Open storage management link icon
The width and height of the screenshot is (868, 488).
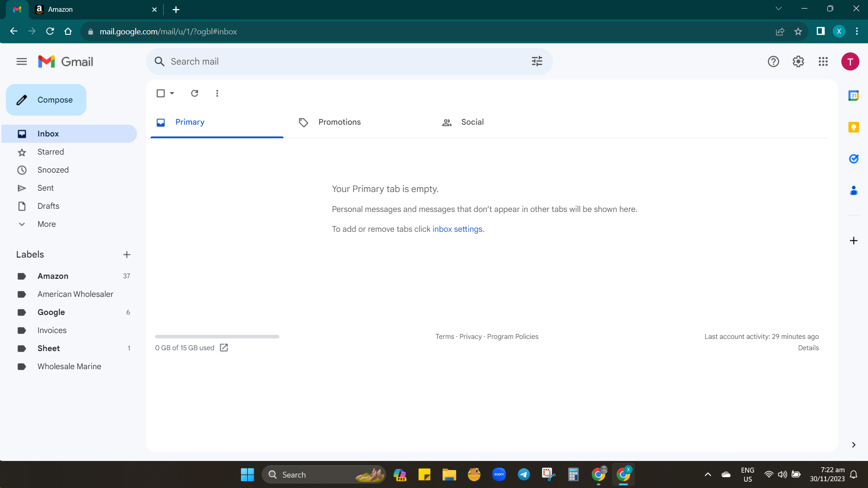click(x=224, y=347)
